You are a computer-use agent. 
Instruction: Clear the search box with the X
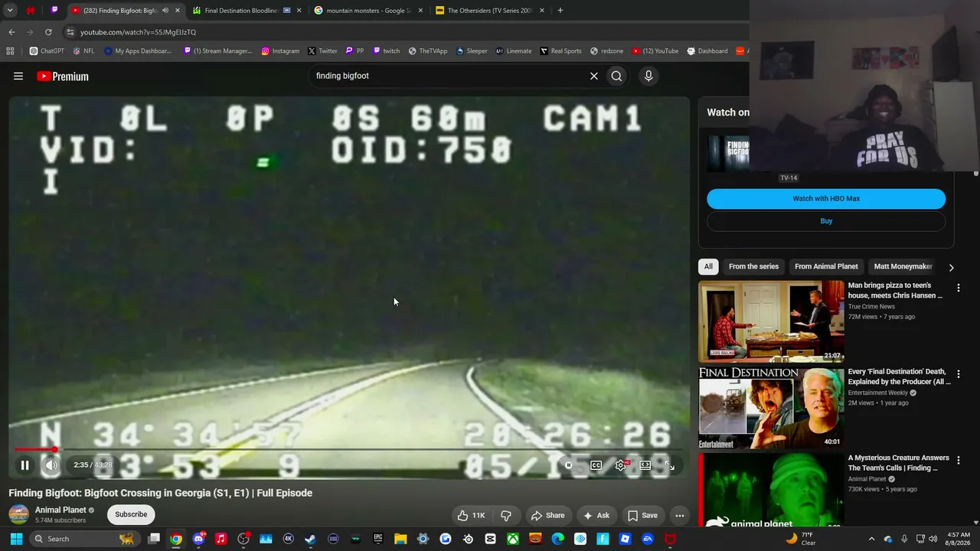tap(593, 76)
